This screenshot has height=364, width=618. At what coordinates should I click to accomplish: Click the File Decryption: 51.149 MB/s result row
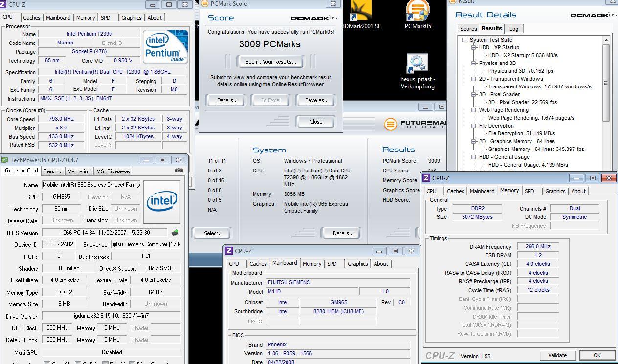click(522, 133)
